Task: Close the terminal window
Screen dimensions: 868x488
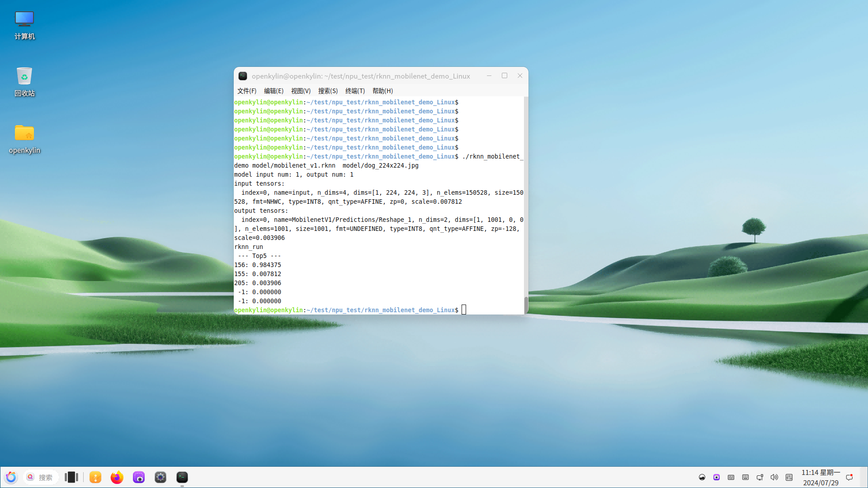Action: coord(520,76)
